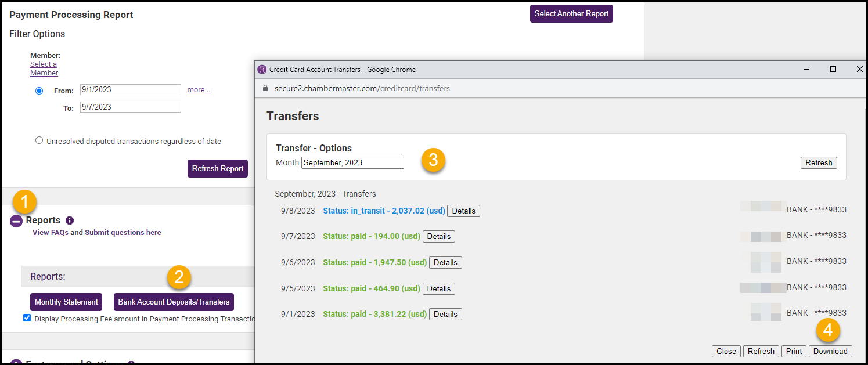Uncheck Display Processing Fee amount option
The height and width of the screenshot is (365, 868).
pos(27,318)
